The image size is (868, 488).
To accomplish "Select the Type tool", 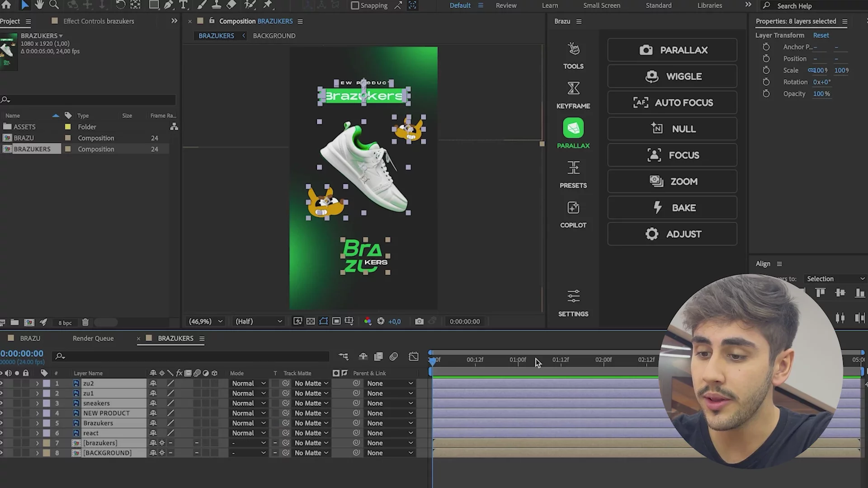I will [183, 5].
